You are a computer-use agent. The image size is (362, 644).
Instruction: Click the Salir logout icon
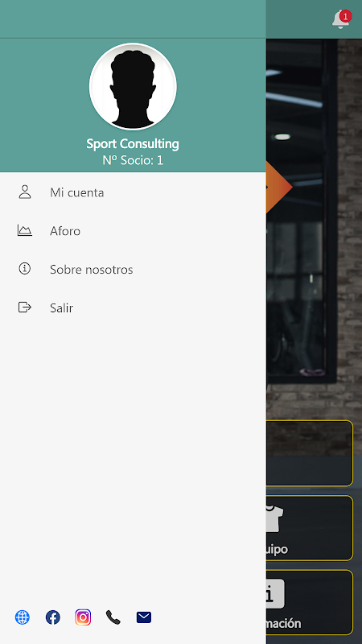(25, 308)
